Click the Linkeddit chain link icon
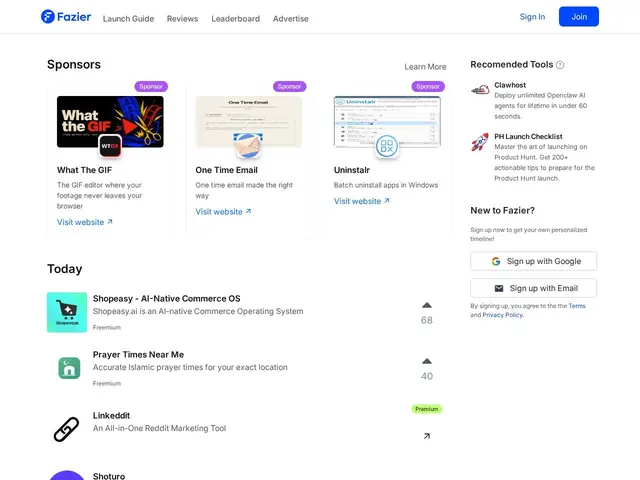This screenshot has width=640, height=480. tap(67, 429)
